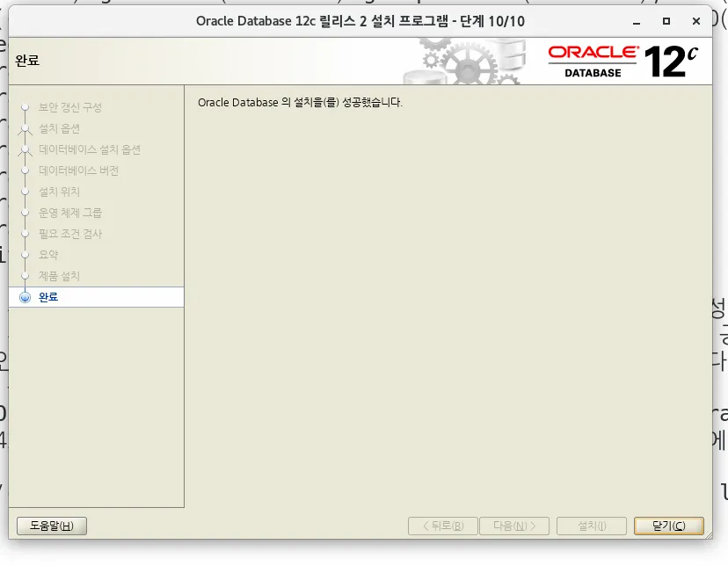728x566 pixels.
Task: Click the blue 완료 step indicator circle
Action: coord(25,297)
